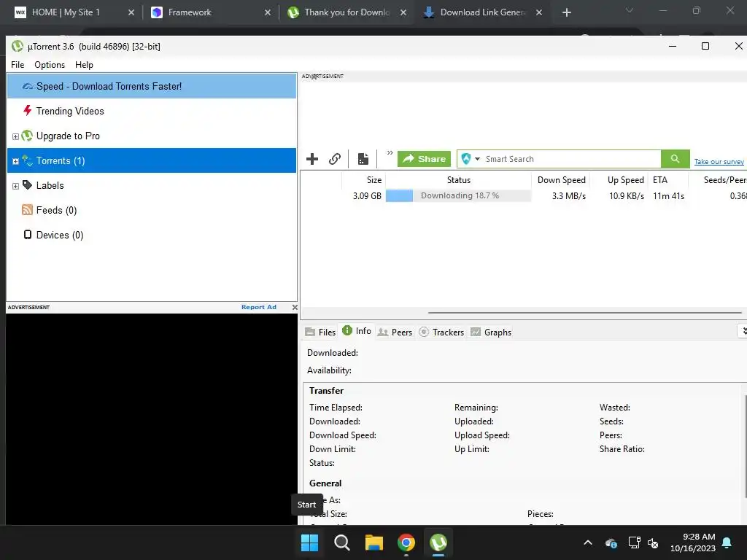This screenshot has height=560, width=747.
Task: Sort torrents by Status column header
Action: click(x=458, y=180)
